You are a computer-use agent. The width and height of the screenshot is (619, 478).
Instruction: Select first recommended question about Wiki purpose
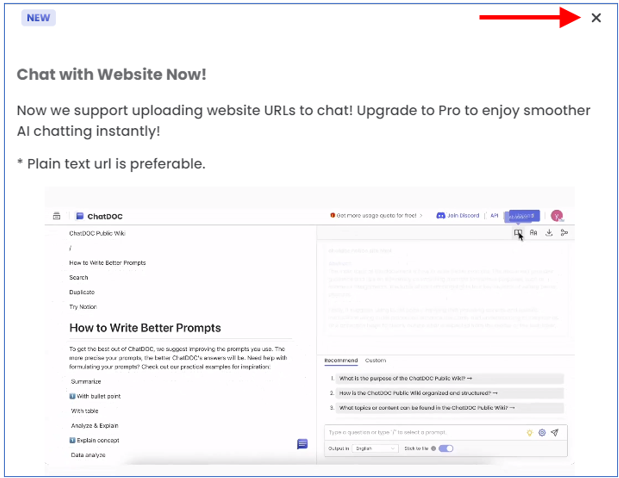tap(420, 379)
